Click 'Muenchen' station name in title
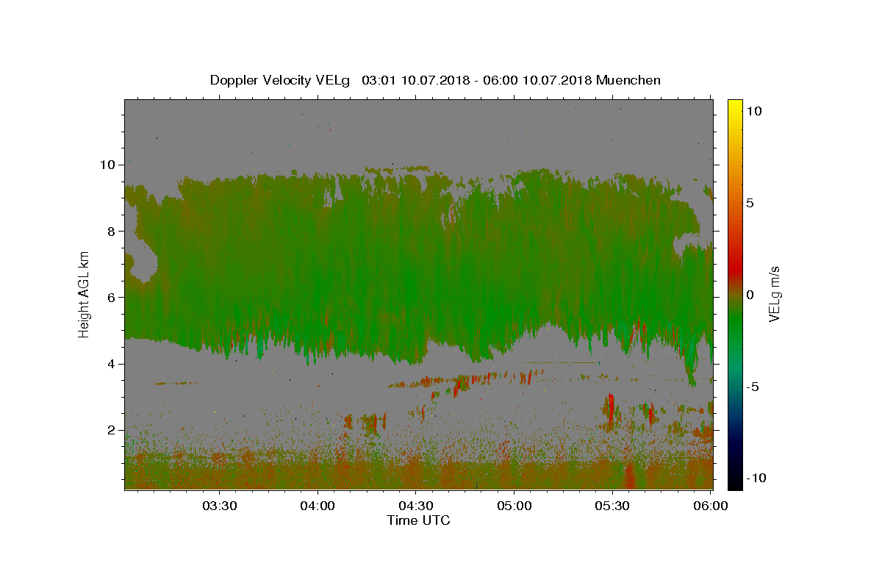 pos(628,80)
